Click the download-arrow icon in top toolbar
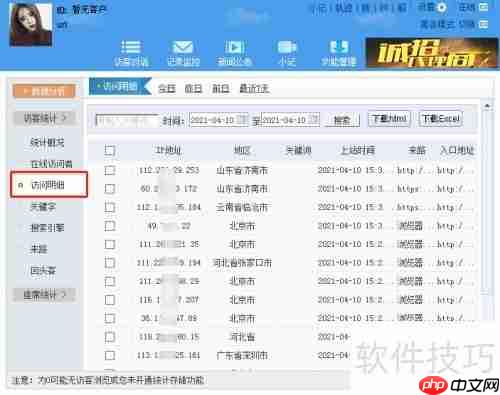Viewport: 500px width, 395px height. pyautogui.click(x=339, y=47)
